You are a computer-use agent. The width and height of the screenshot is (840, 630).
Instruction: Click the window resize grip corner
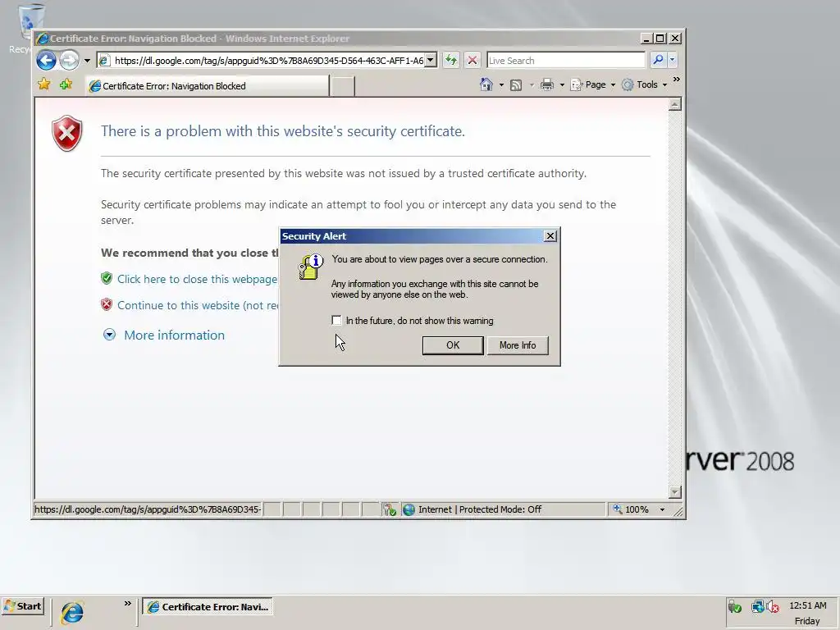(678, 512)
